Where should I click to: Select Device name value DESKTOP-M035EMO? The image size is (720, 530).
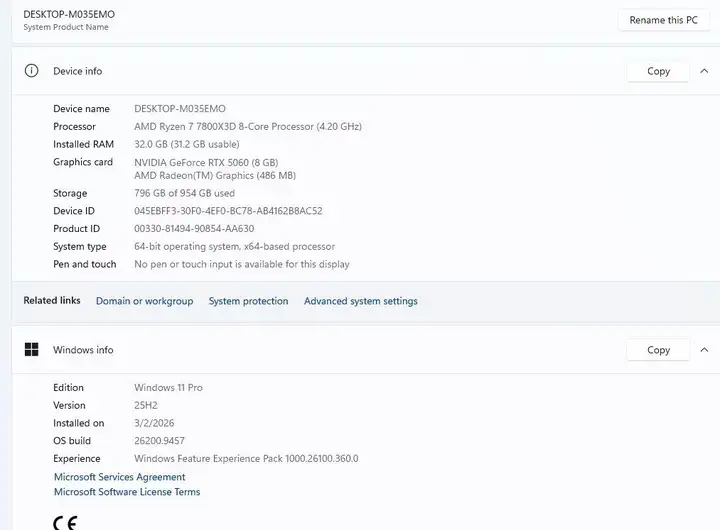[180, 109]
